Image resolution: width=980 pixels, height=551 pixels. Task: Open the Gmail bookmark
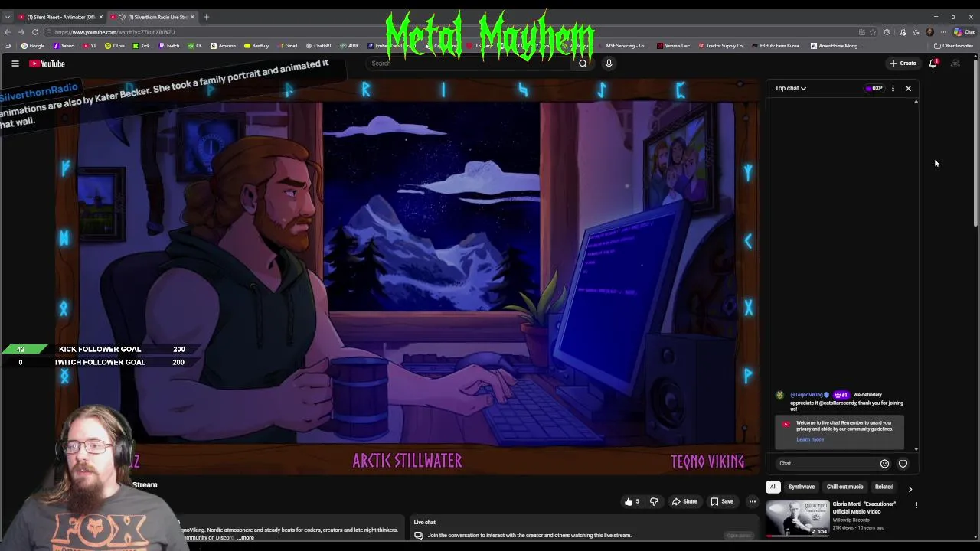click(x=287, y=46)
